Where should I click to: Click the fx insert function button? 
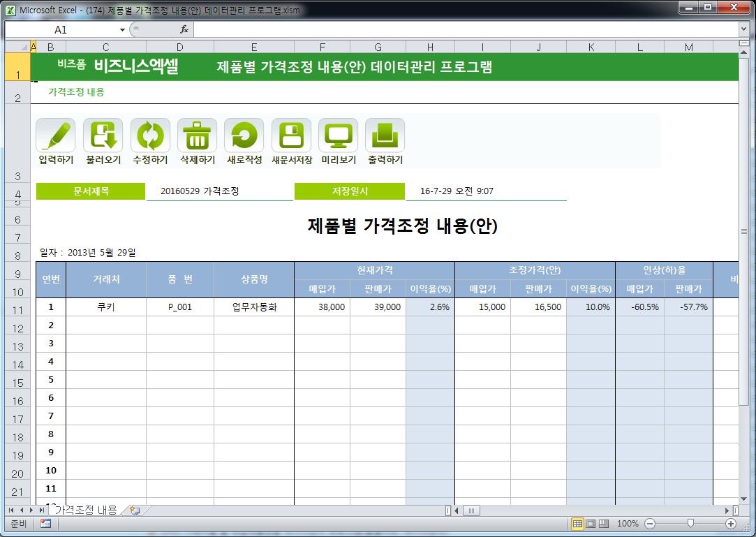click(184, 30)
